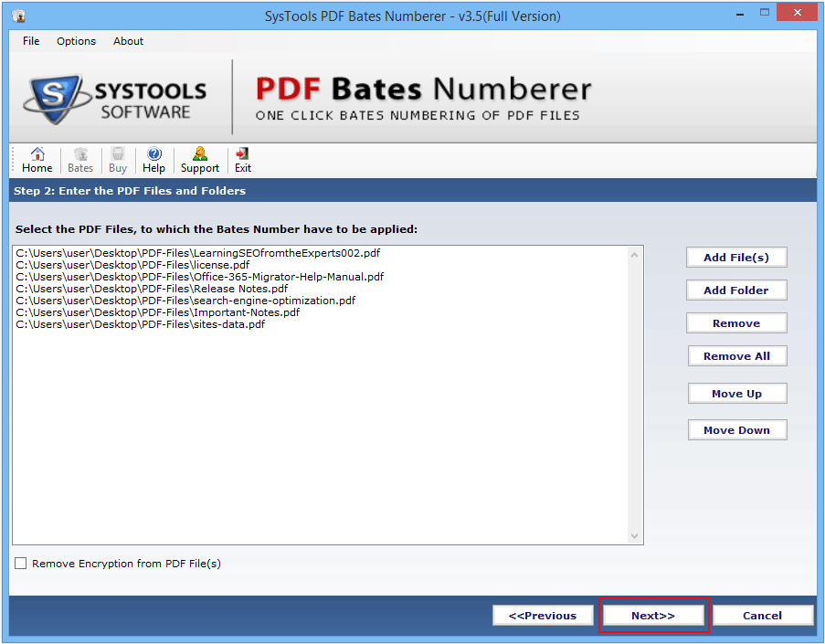This screenshot has height=644, width=825.
Task: Click the Home toolbar icon
Action: [37, 160]
